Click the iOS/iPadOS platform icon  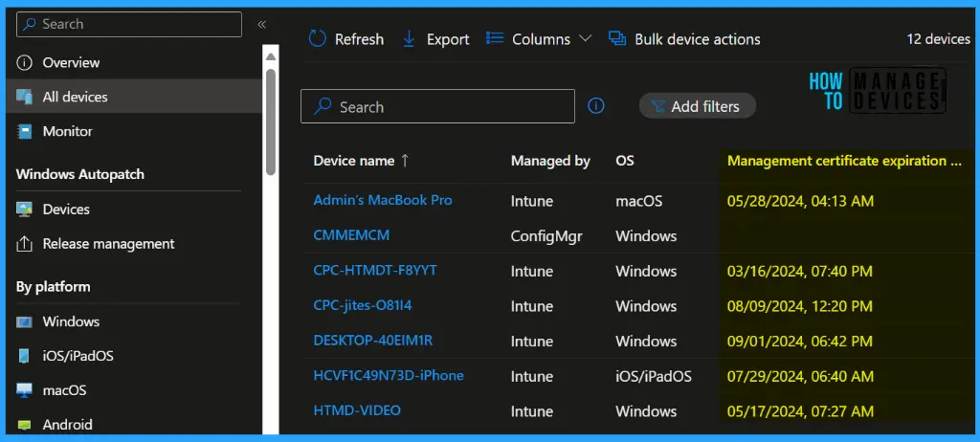(x=24, y=356)
